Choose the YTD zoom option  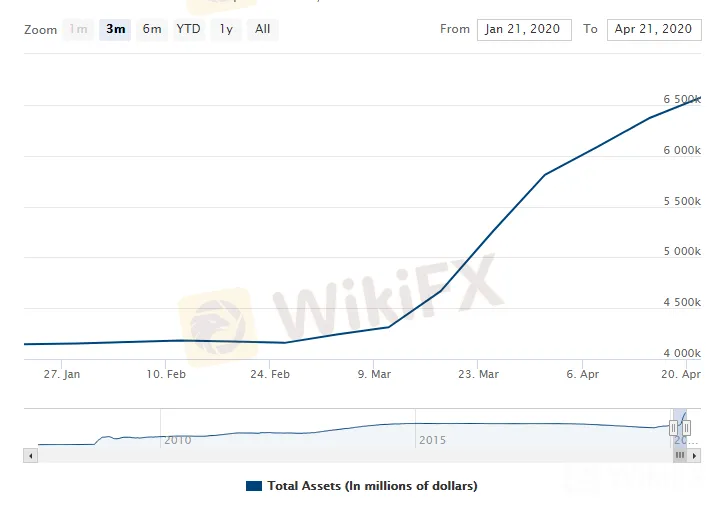click(x=188, y=29)
